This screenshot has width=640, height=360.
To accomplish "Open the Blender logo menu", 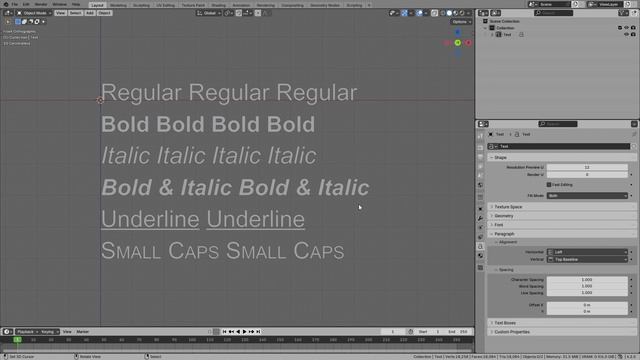I will (x=6, y=4).
